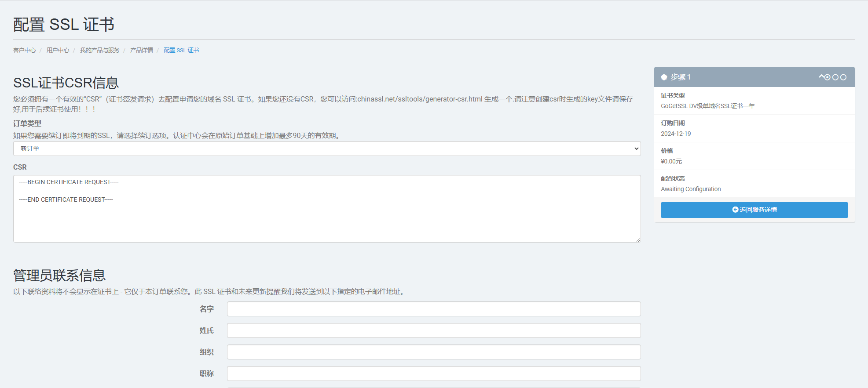Screen dimensions: 868x388
Task: Focus the 组织 input field
Action: point(434,352)
